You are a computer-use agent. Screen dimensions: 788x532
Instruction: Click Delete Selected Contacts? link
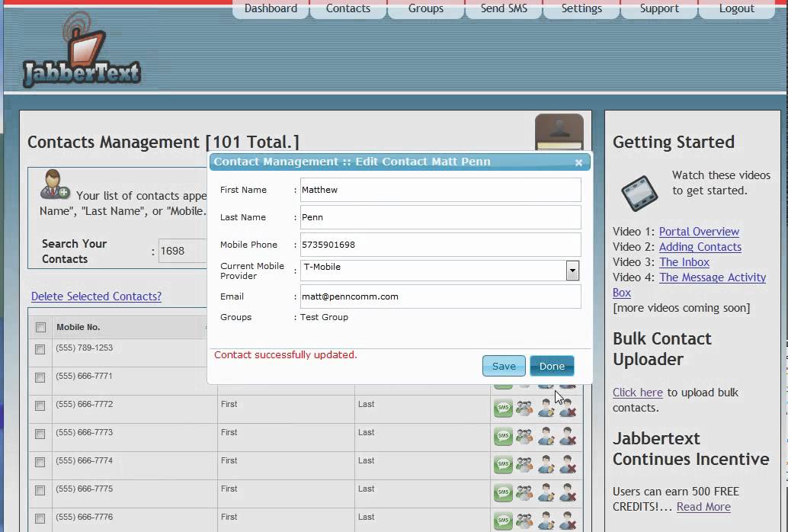click(x=97, y=296)
